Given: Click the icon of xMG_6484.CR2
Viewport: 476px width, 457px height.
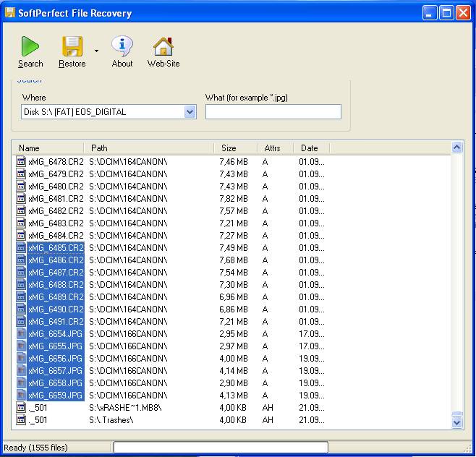Looking at the screenshot, I should coord(21,235).
